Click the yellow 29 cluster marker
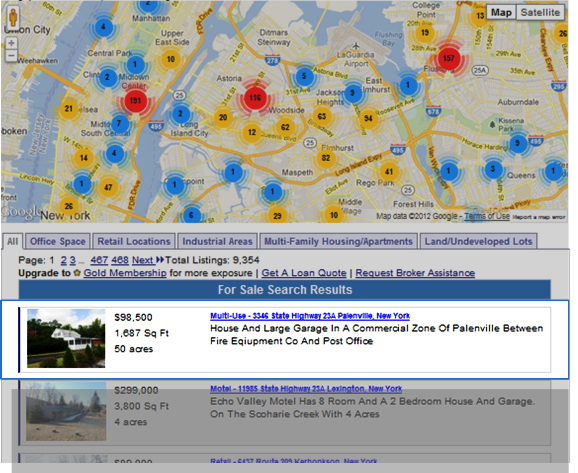Viewport: 578px width, 473px height. point(277,215)
